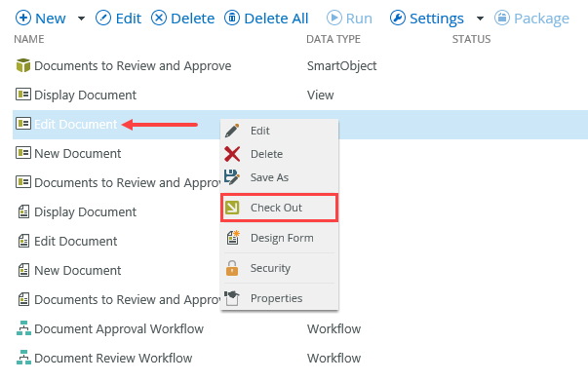Screen dimensions: 588x382
Task: Choose Check Out from the context menu
Action: tap(280, 208)
